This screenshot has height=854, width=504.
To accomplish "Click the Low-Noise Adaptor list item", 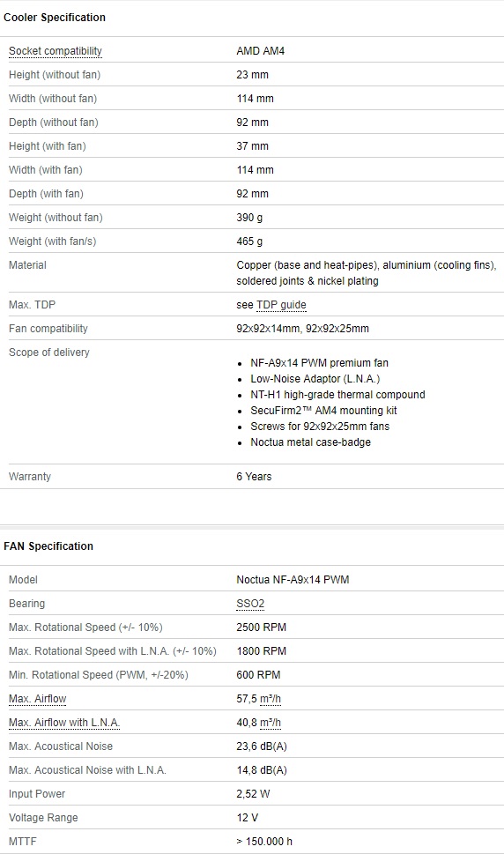I will coord(315,378).
